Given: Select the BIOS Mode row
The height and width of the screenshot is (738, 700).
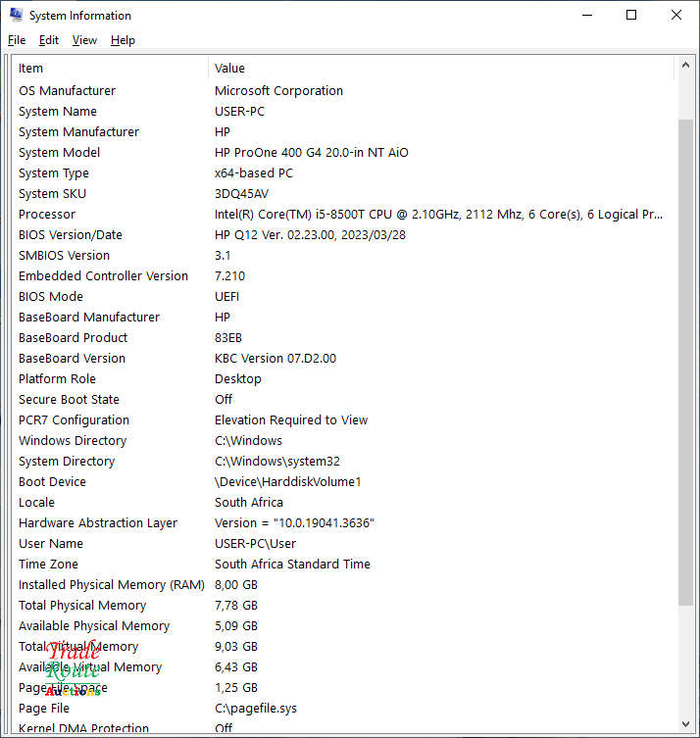Looking at the screenshot, I should coord(343,297).
